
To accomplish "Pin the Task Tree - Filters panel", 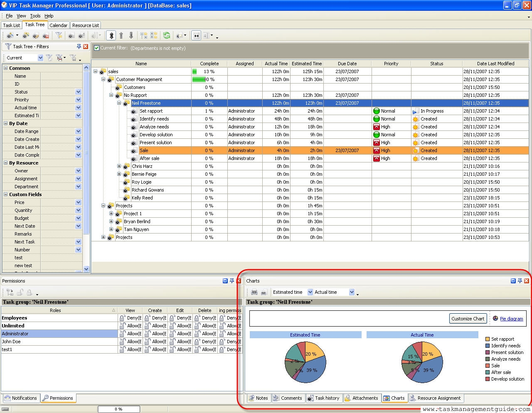I will 79,47.
